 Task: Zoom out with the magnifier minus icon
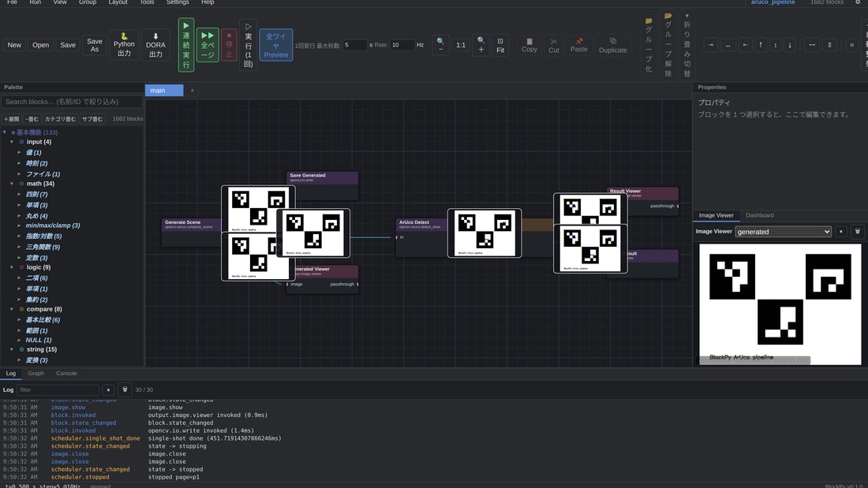[440, 45]
